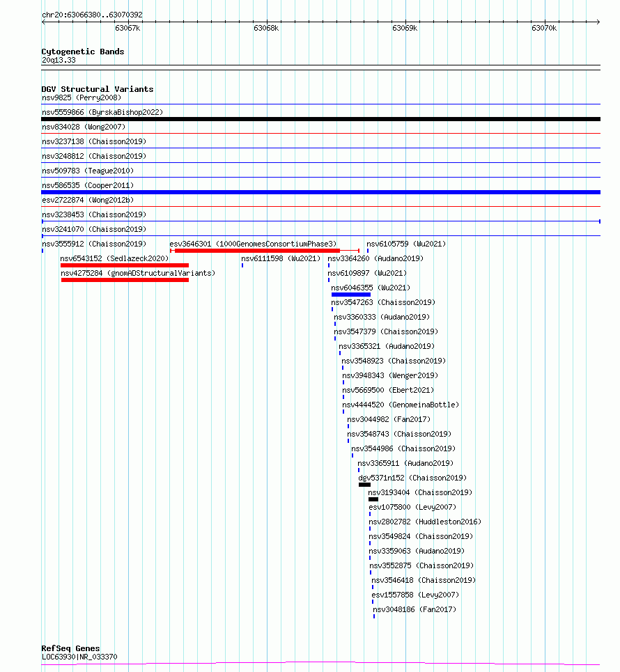Screen dimensions: 620x672
Task: Open nsv3548923 (Chaisson2019) variant
Action: [394, 361]
